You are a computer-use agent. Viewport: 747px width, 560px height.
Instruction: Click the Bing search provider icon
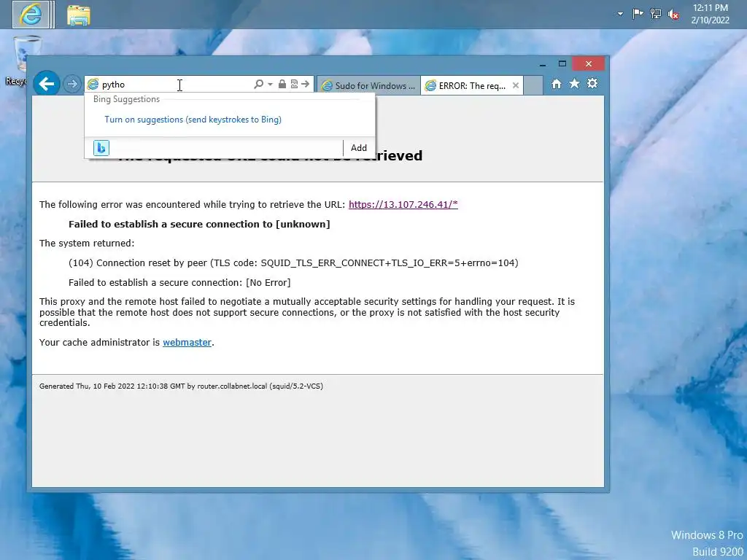point(101,148)
